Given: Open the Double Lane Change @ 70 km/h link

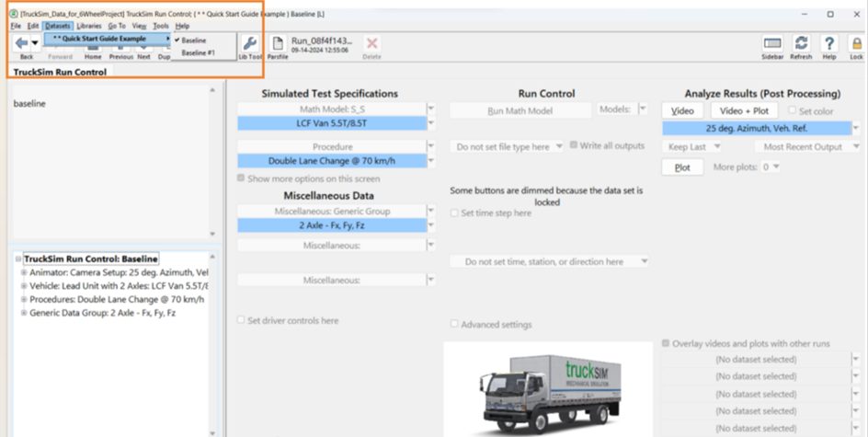Looking at the screenshot, I should 332,161.
